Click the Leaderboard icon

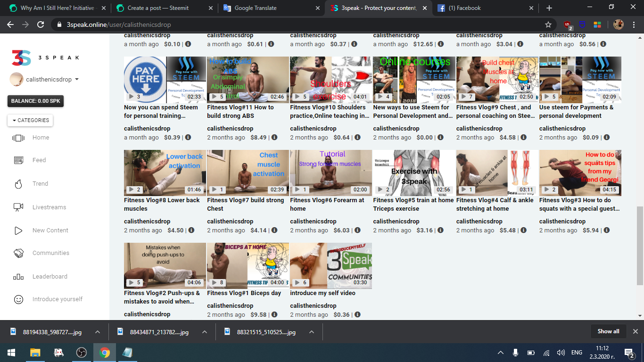tap(19, 276)
